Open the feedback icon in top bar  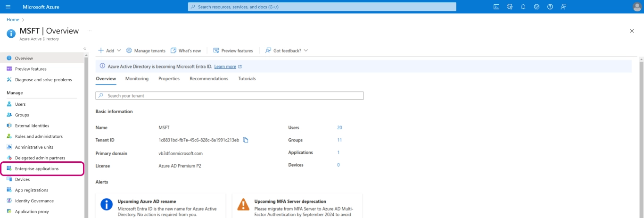(x=563, y=7)
